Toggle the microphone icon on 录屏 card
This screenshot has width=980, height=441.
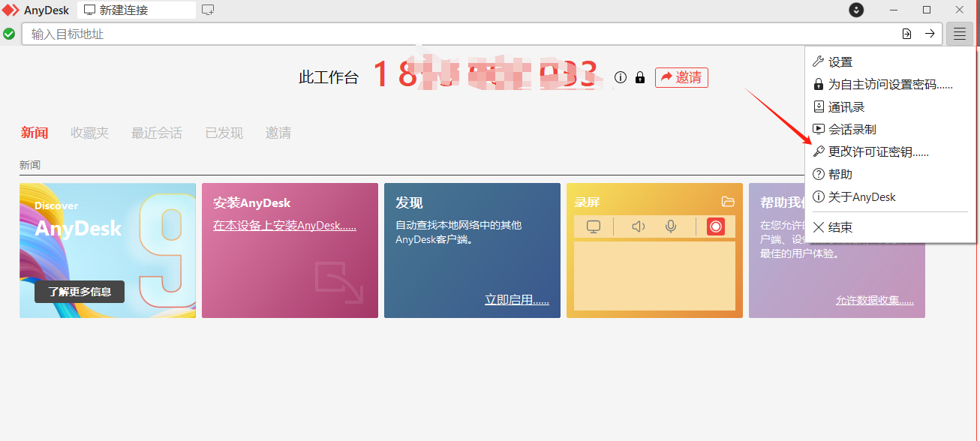[671, 226]
